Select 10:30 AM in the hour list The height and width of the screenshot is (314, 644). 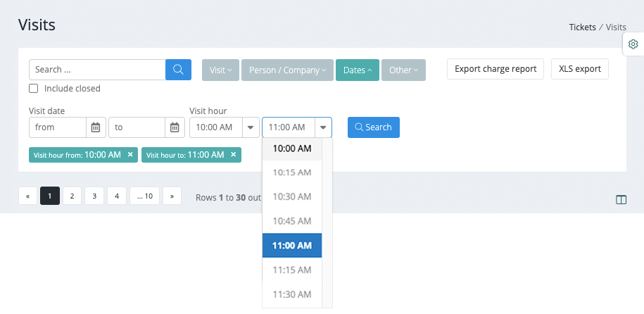point(292,196)
